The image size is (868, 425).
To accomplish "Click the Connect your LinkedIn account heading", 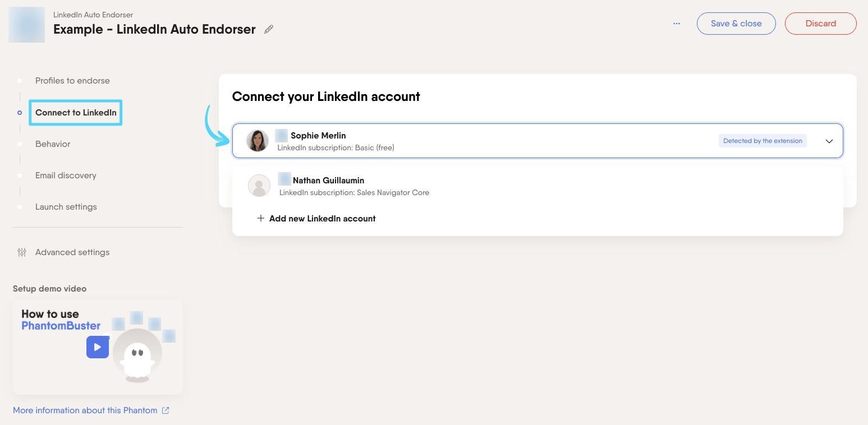I will click(x=326, y=96).
